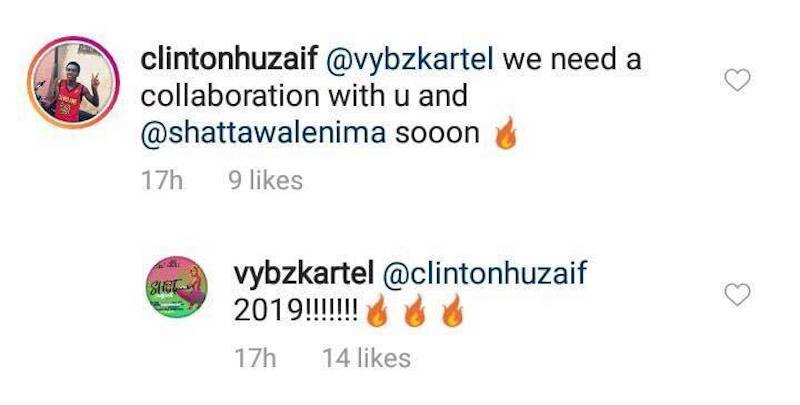Click the word 'sooon' in the comment

437,134
